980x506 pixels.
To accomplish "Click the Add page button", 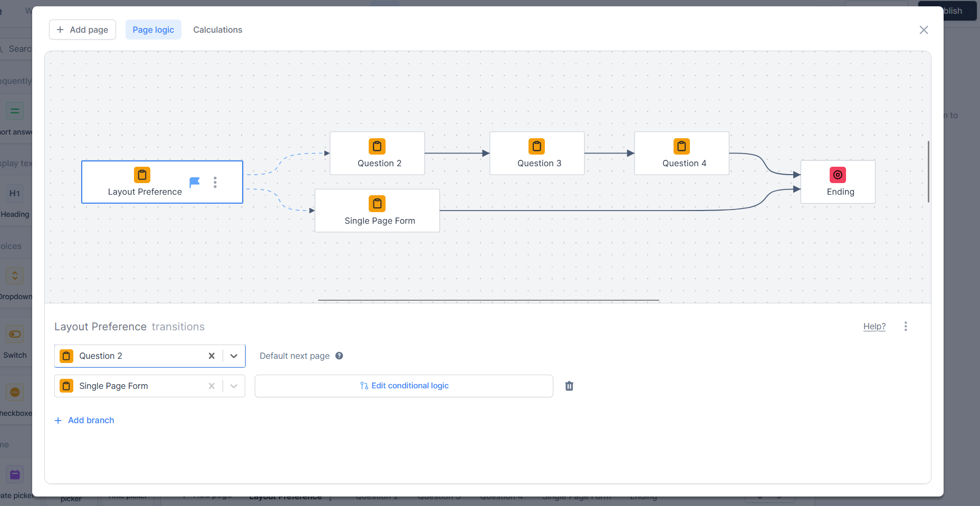I will pos(82,30).
